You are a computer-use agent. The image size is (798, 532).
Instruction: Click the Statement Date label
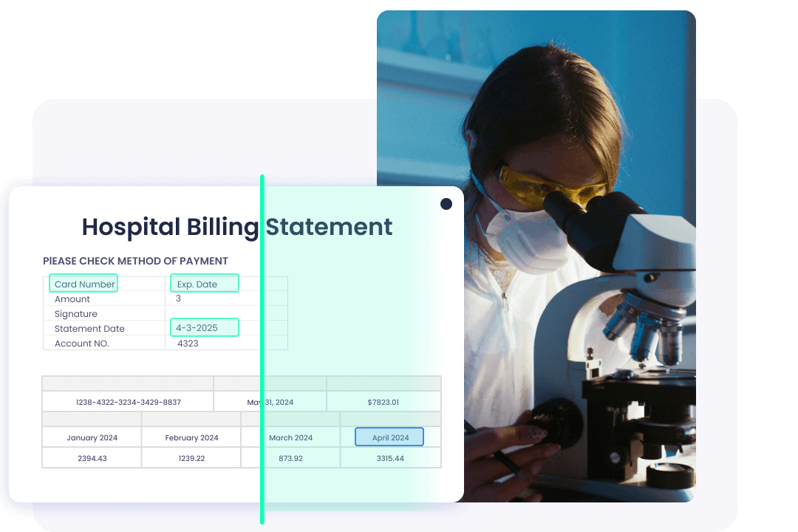pyautogui.click(x=89, y=329)
